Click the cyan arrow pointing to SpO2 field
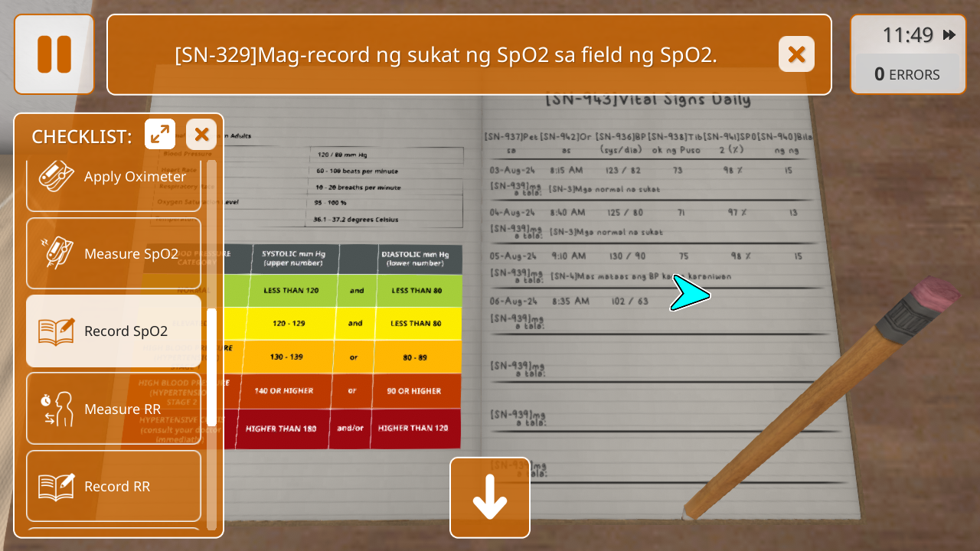Screen dimensions: 980x551 689,294
